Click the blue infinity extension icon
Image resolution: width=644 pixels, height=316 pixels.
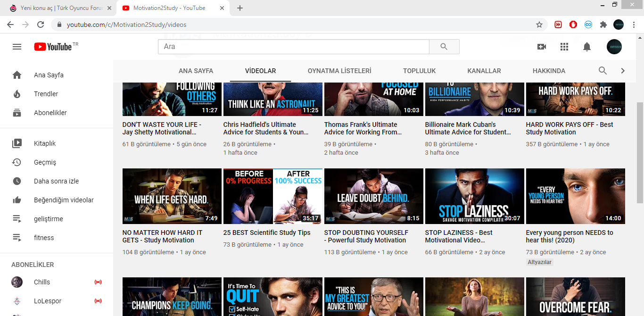tap(588, 25)
